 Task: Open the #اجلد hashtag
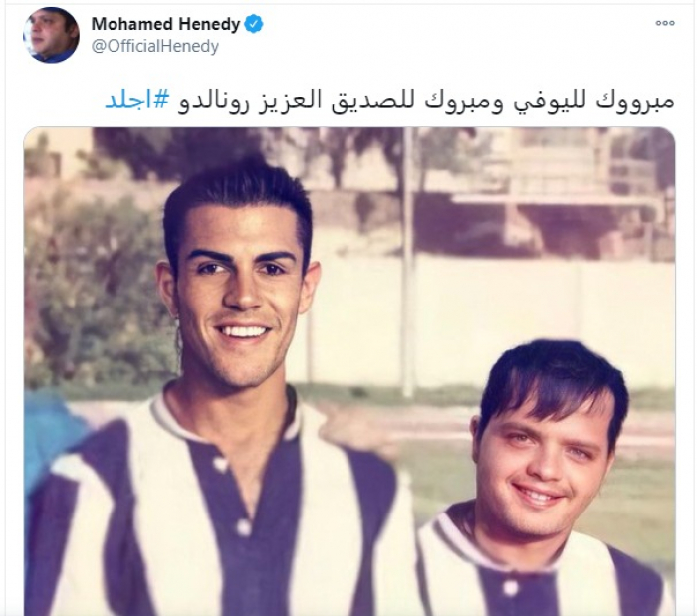point(137,102)
